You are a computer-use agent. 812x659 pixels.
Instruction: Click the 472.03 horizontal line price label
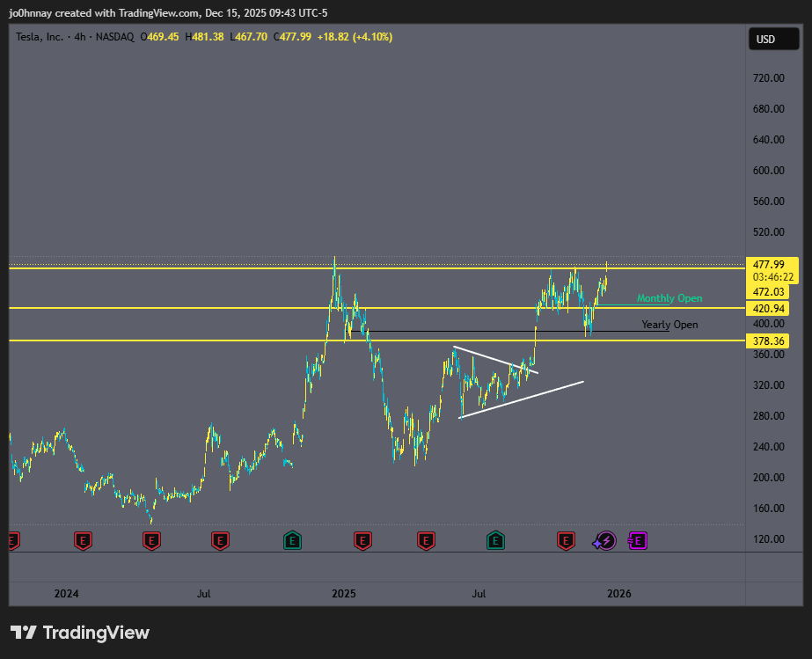coord(768,292)
